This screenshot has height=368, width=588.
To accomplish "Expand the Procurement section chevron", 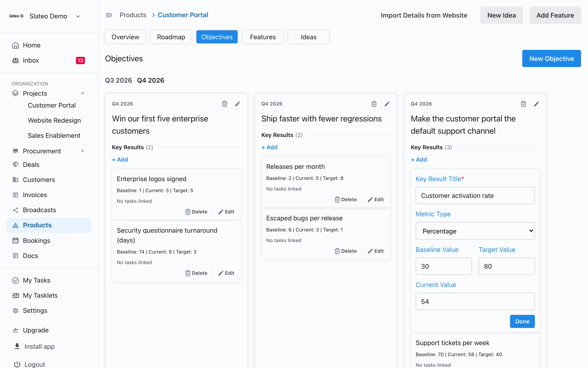I will tap(83, 151).
